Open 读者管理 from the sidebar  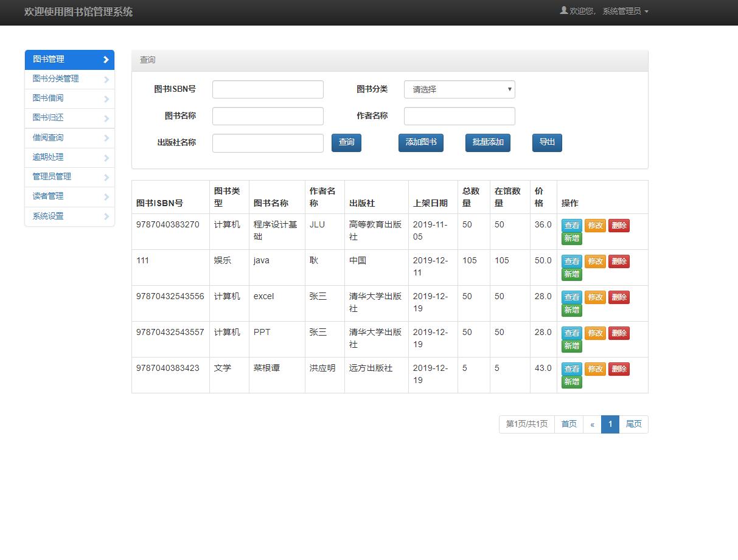coord(69,196)
